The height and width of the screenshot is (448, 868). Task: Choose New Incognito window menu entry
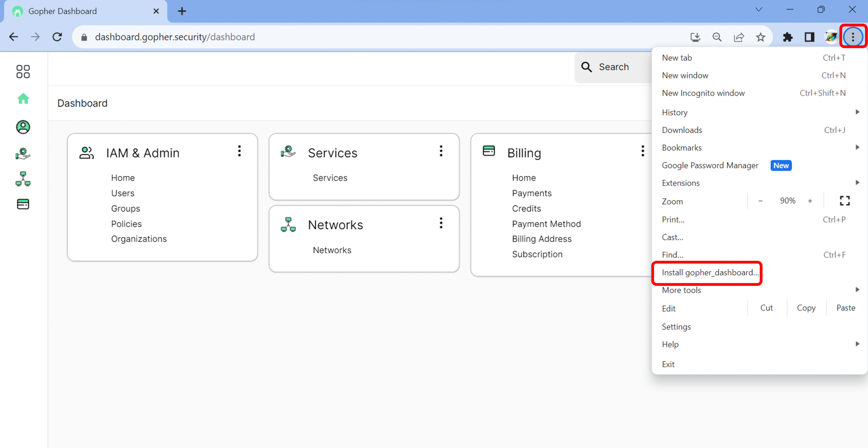coord(703,93)
